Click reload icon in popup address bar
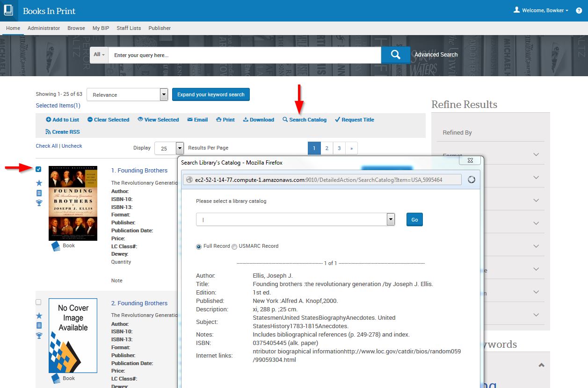 [472, 180]
